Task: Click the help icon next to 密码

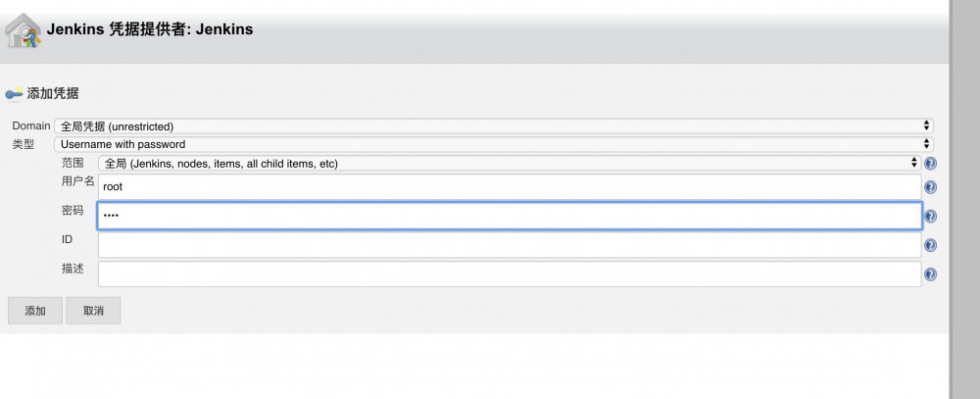Action: pyautogui.click(x=930, y=217)
